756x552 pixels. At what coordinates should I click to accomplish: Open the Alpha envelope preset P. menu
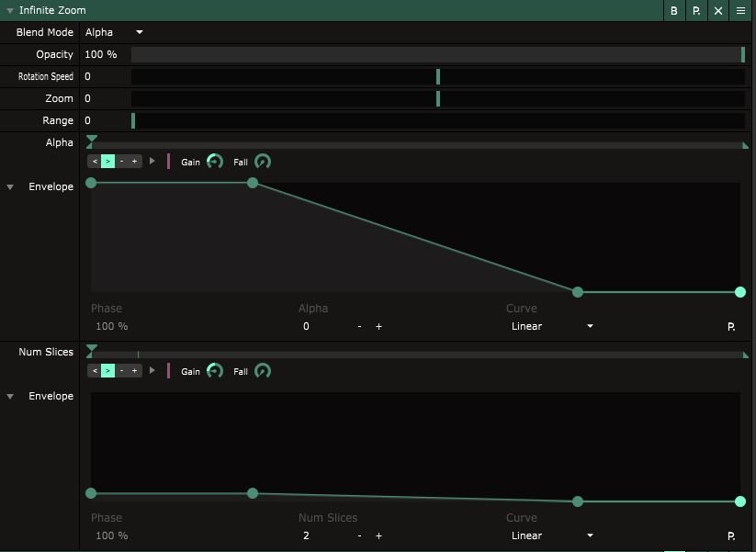point(731,326)
